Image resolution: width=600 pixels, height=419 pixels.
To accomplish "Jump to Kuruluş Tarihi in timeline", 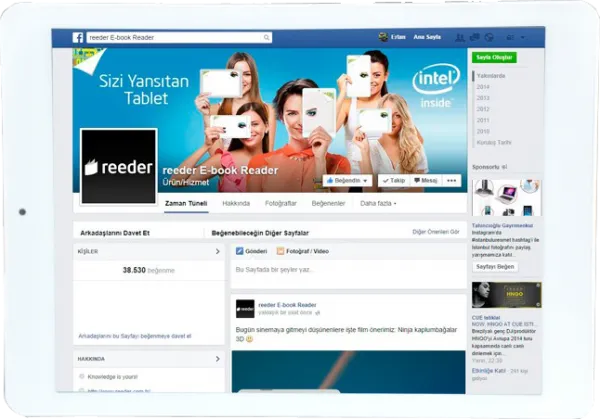I will [494, 142].
